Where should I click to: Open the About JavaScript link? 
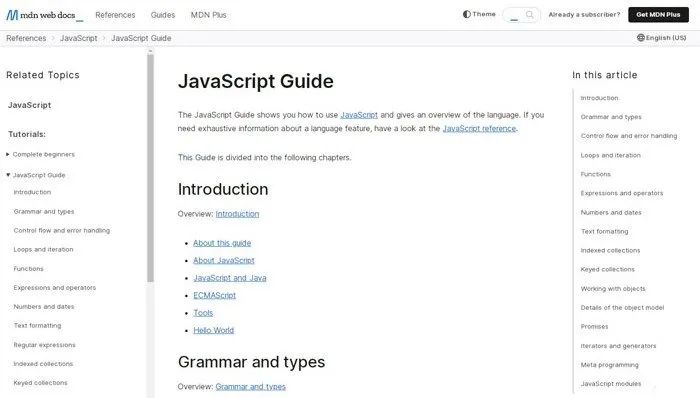(x=224, y=261)
